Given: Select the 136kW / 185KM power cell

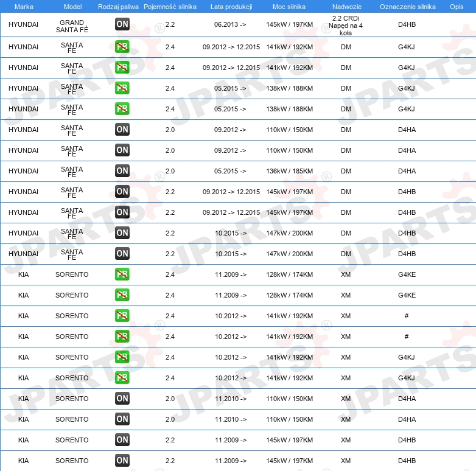Looking at the screenshot, I should [289, 171].
